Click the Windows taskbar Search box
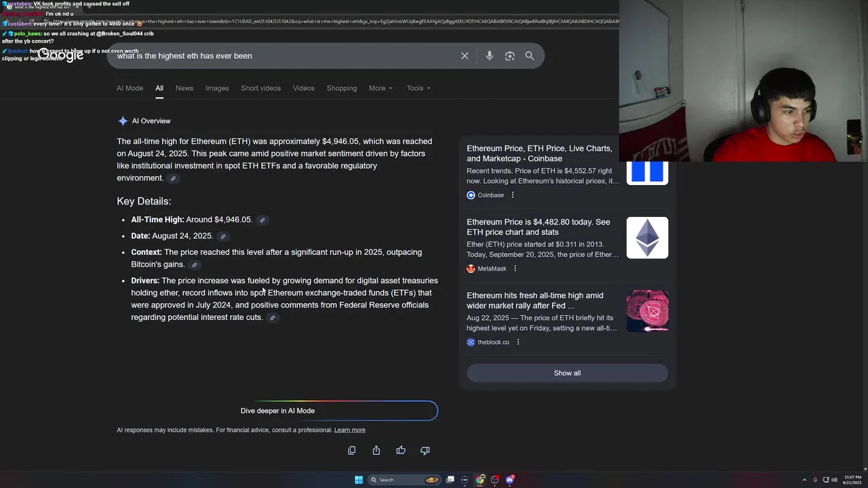 [404, 480]
